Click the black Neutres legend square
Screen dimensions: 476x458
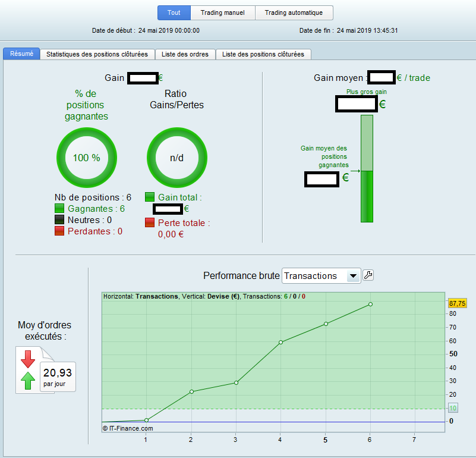(59, 219)
